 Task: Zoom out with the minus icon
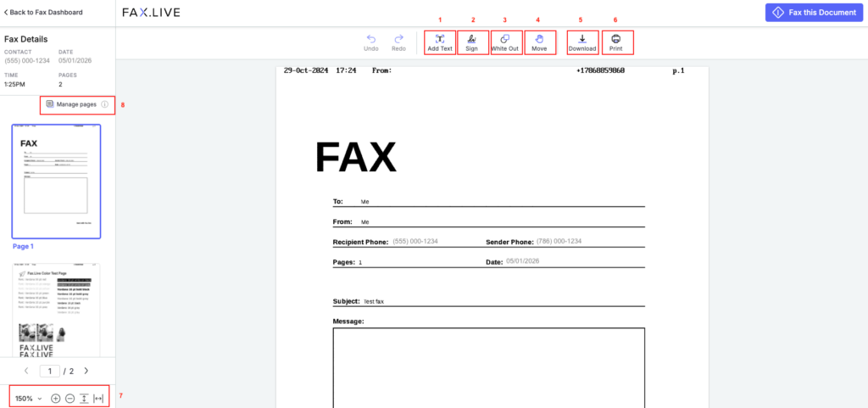click(x=70, y=398)
